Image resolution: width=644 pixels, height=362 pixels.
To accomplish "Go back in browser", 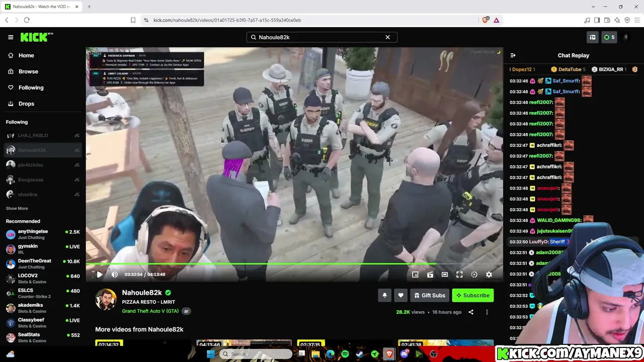I will click(7, 20).
